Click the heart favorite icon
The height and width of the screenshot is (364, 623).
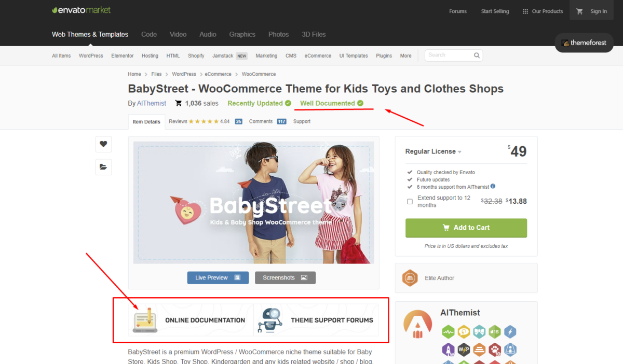(103, 144)
